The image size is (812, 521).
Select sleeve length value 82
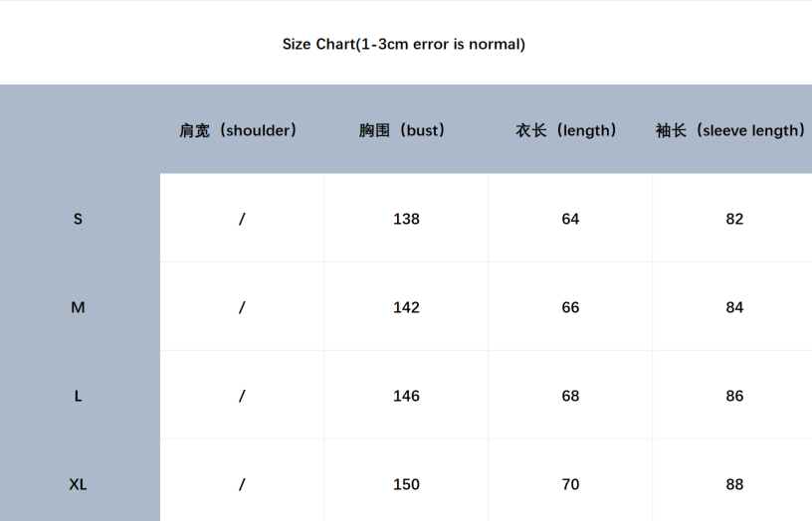(734, 219)
